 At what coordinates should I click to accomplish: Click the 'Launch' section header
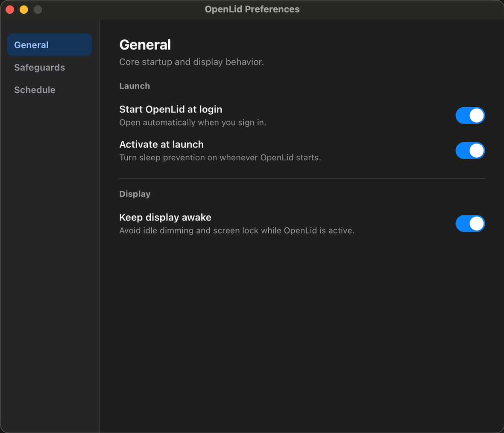[x=135, y=86]
